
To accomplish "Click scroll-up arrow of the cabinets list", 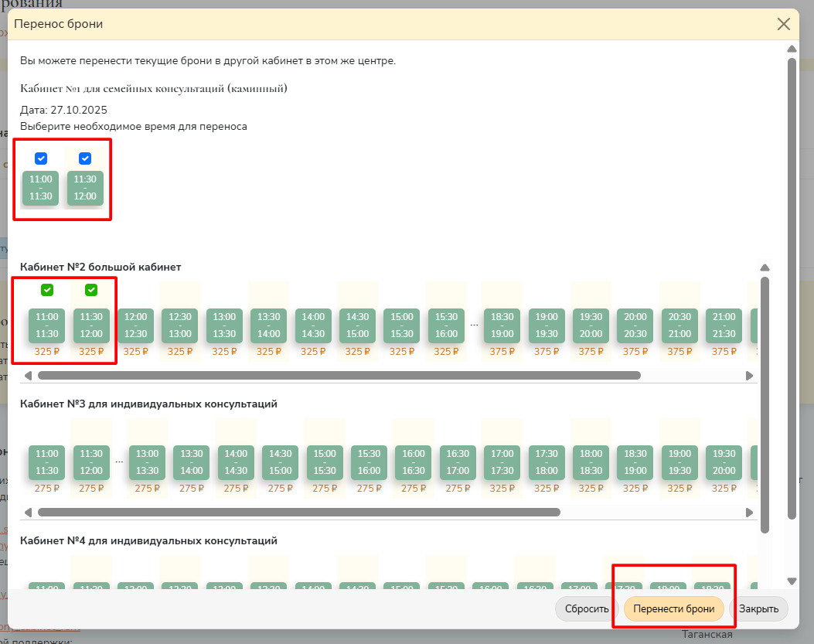I will pyautogui.click(x=765, y=267).
